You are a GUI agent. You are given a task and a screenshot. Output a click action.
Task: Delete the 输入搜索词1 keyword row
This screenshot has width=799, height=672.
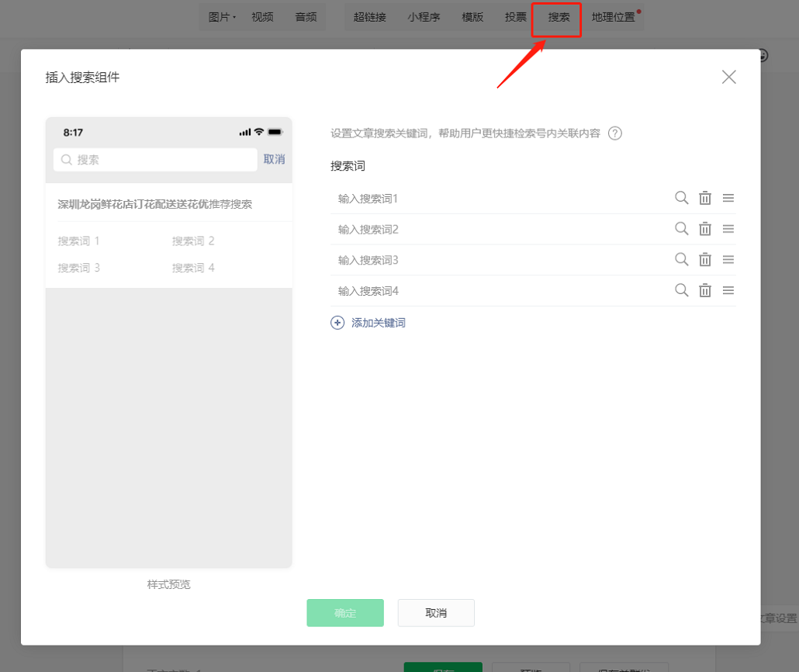704,198
